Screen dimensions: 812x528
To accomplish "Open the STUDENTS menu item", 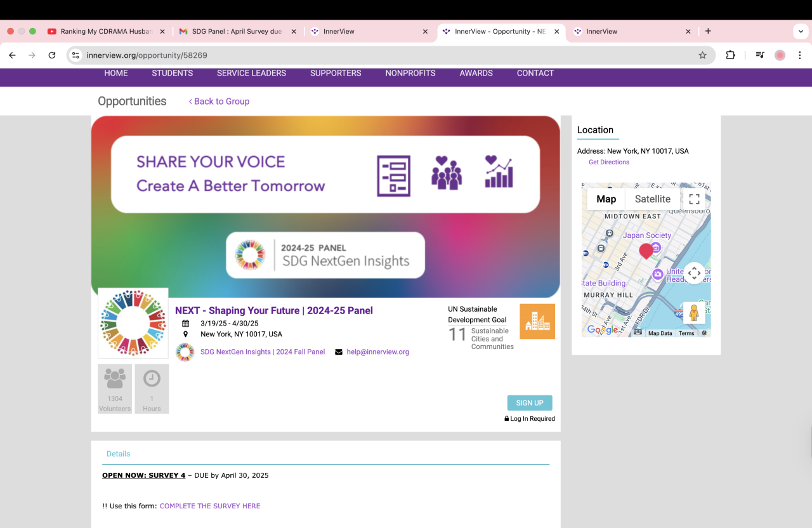I will coord(173,73).
